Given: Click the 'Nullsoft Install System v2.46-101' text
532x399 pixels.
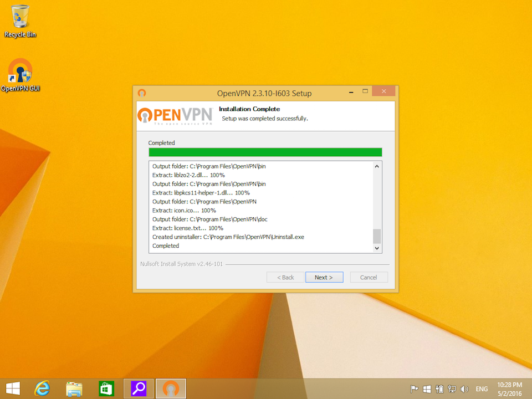Looking at the screenshot, I should click(182, 264).
